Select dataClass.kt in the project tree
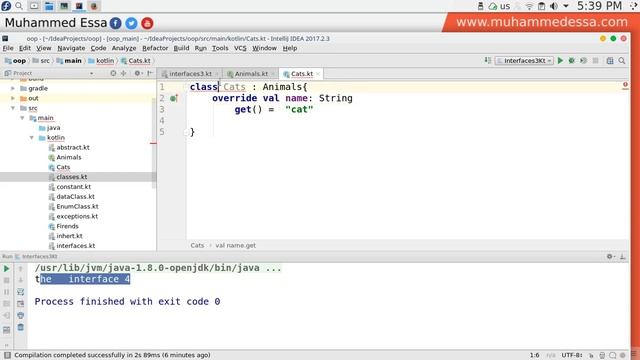 point(76,196)
